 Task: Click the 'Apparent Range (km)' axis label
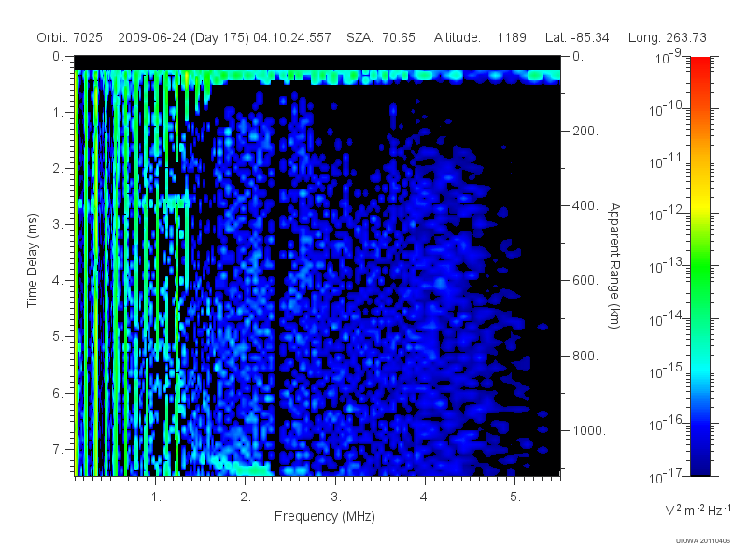[x=614, y=265]
